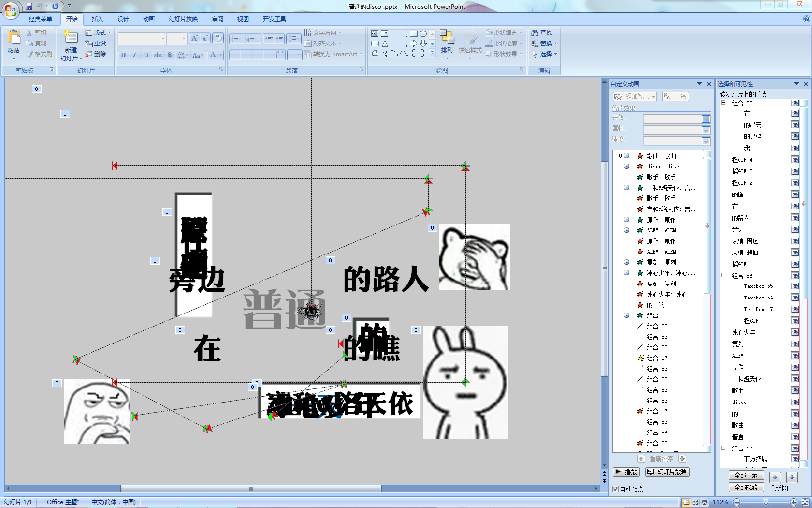Move selected shape down in reorder arrows
The height and width of the screenshot is (508, 812).
point(792,477)
